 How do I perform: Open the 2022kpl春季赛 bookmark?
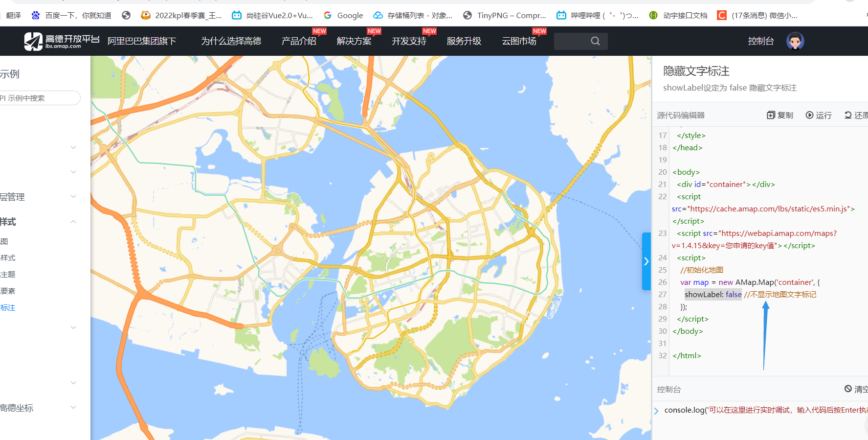click(181, 15)
